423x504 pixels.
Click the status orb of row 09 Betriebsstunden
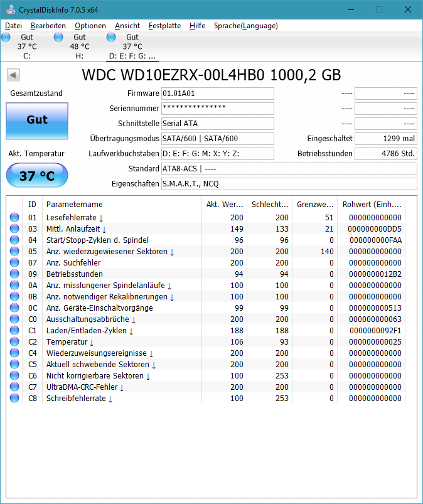(14, 274)
